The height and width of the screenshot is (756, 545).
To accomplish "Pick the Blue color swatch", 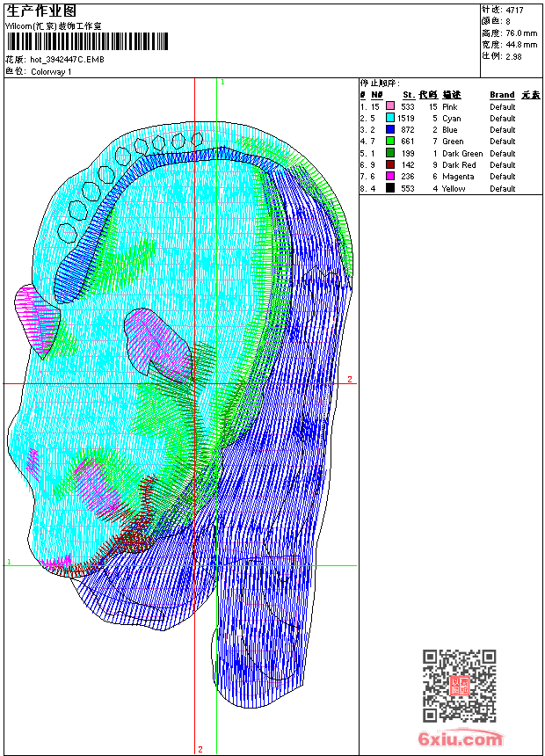I will tap(390, 130).
